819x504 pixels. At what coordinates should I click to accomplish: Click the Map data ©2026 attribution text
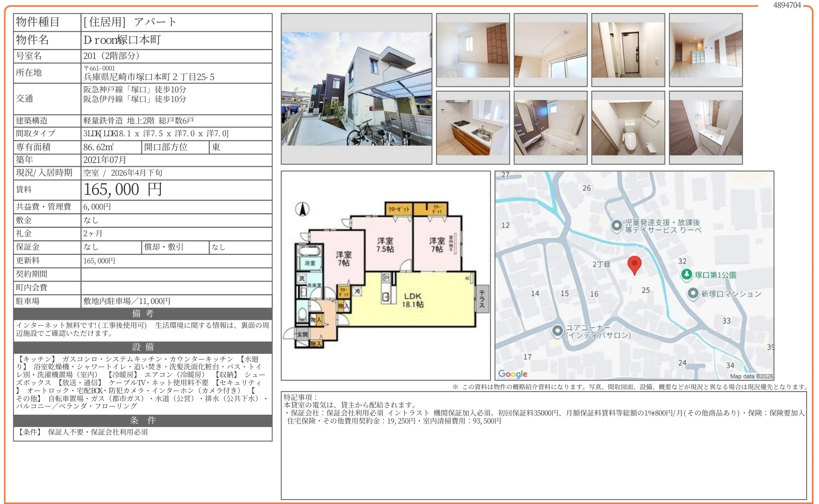click(751, 376)
